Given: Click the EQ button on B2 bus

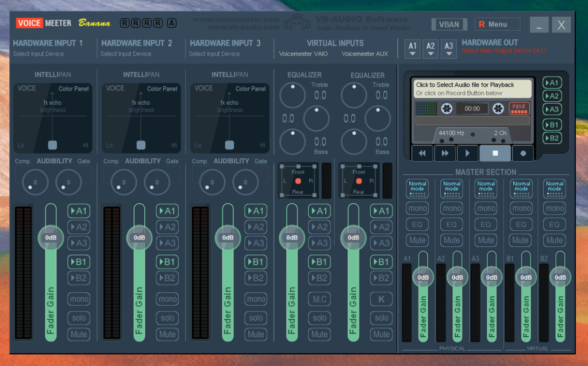Looking at the screenshot, I should point(555,224).
